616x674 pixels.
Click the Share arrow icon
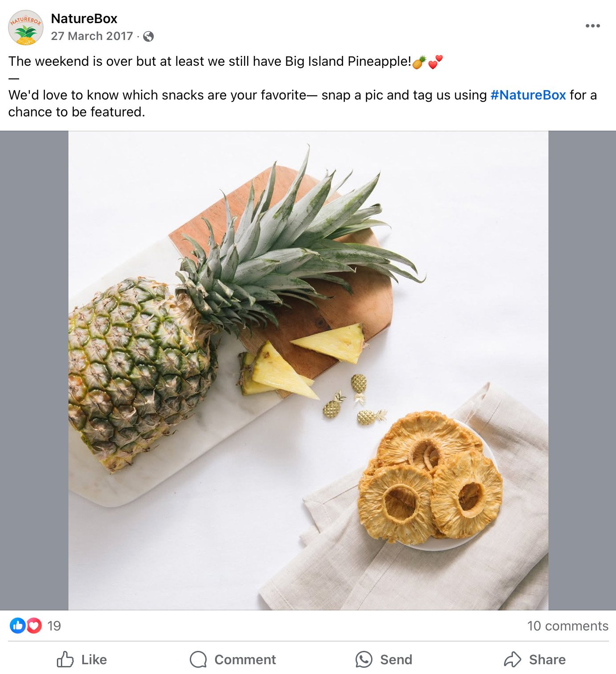[514, 660]
